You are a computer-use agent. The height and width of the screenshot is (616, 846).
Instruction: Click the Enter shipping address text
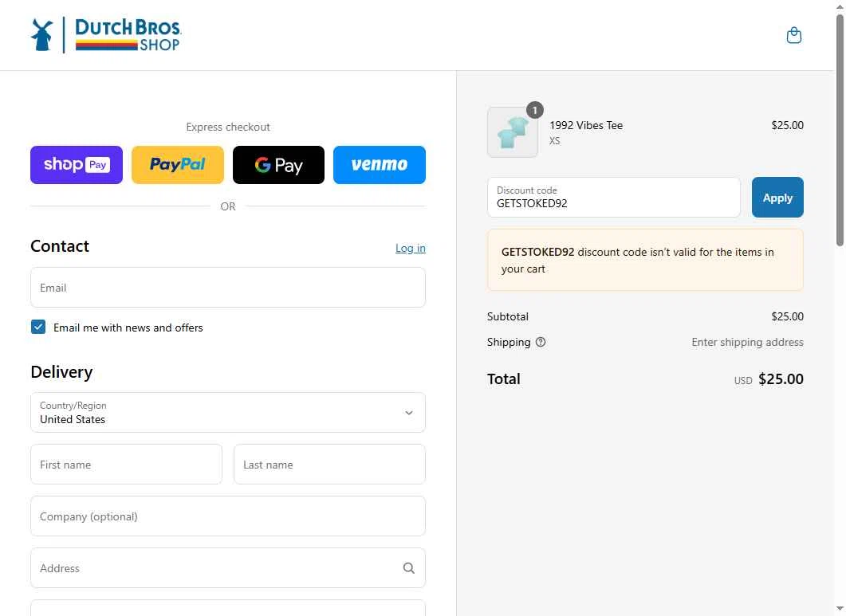point(747,342)
